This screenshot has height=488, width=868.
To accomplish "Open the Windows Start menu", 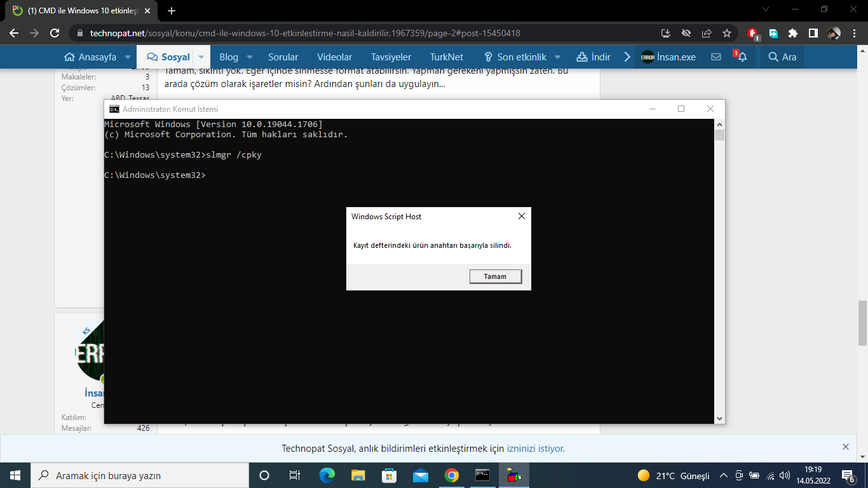I will (15, 475).
